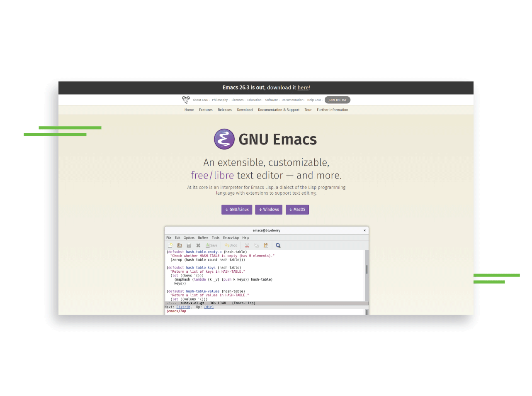
Task: Click the Undo icon in Emacs toolbar
Action: 231,245
